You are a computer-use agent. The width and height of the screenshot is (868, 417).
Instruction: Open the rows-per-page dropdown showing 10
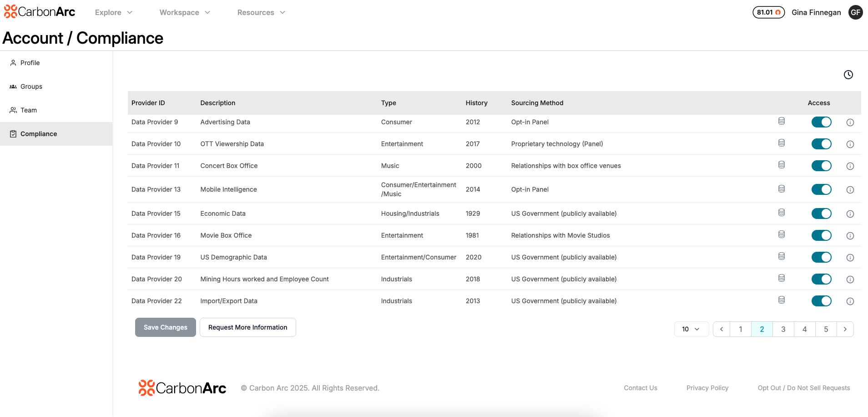(691, 329)
